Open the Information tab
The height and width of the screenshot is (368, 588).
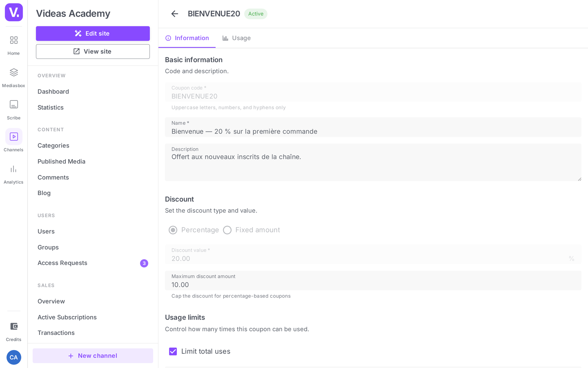pyautogui.click(x=187, y=38)
